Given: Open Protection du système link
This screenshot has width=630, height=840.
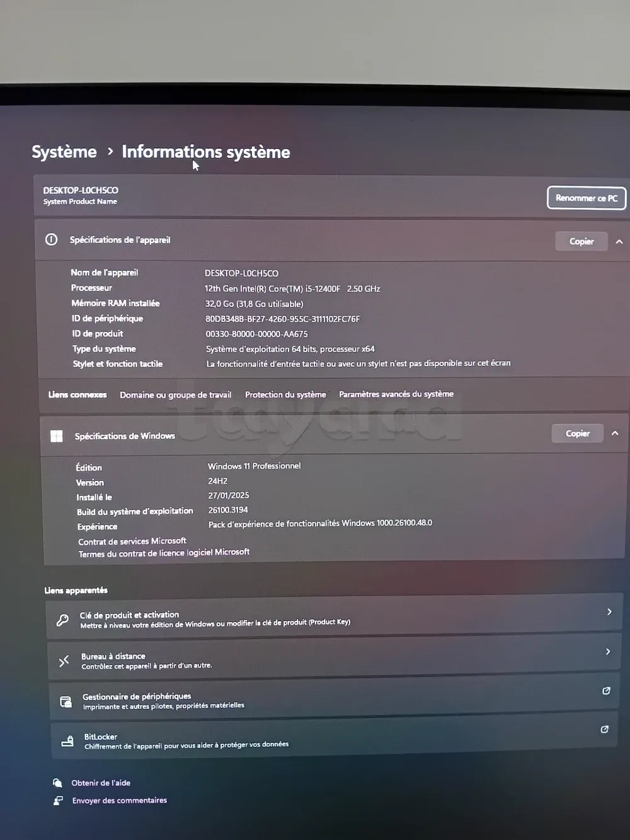Looking at the screenshot, I should (x=285, y=394).
